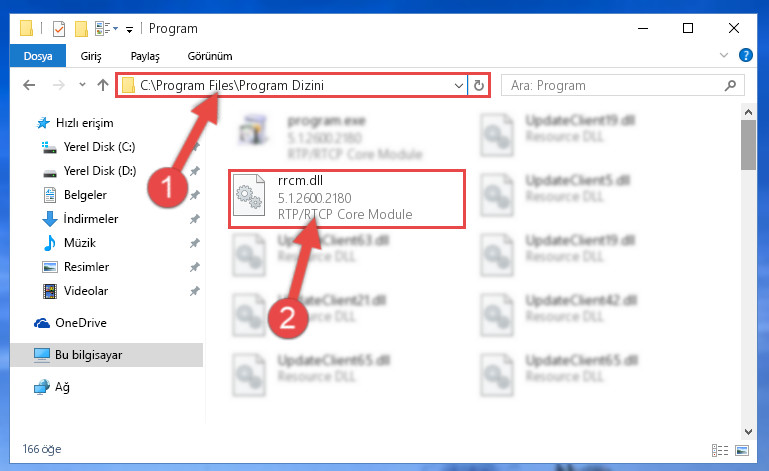Open the Help question mark icon
This screenshot has height=471, width=769.
[x=745, y=55]
